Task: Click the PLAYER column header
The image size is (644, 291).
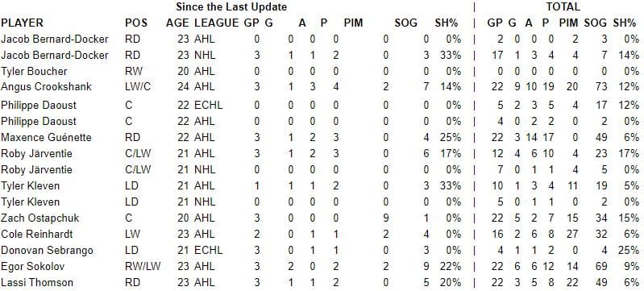Action: [22, 23]
